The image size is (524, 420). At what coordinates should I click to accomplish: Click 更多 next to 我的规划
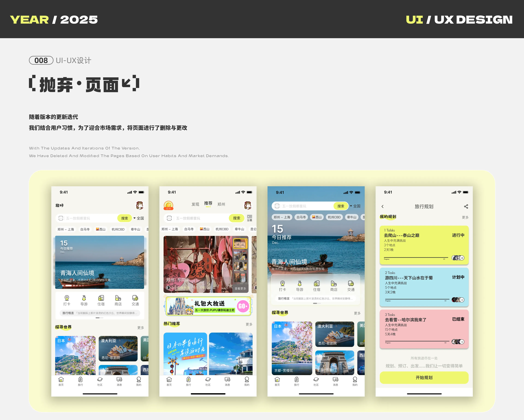tap(465, 217)
